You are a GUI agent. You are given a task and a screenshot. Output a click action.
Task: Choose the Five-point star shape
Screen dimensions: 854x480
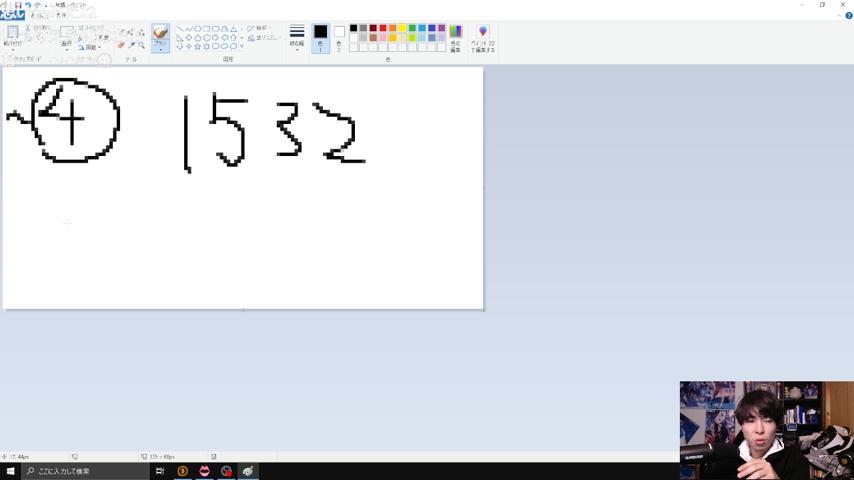[x=197, y=46]
